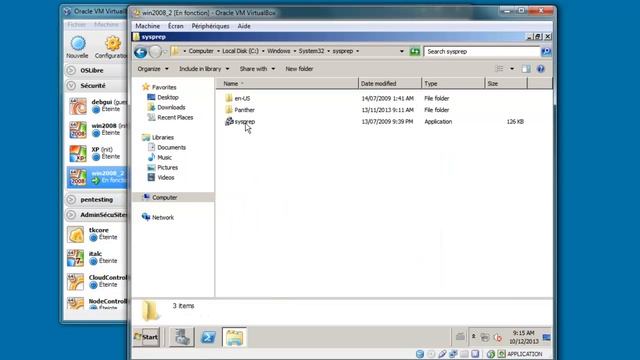Open the Organize dropdown

click(x=153, y=69)
